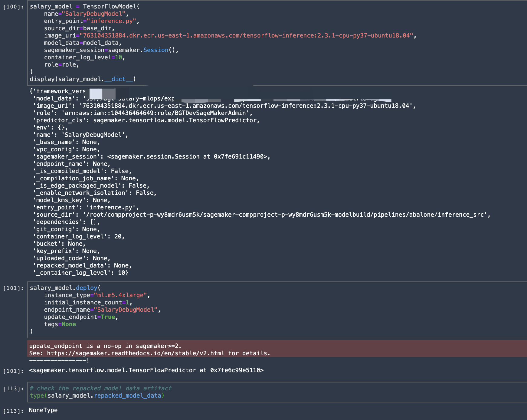Click the TensorFlowPredictor output text
Screen dimensions: 527x420
tap(146, 370)
